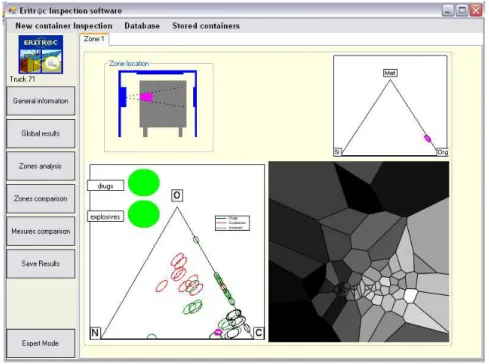Click the Org vertex label
The image size is (489, 364).
point(442,152)
